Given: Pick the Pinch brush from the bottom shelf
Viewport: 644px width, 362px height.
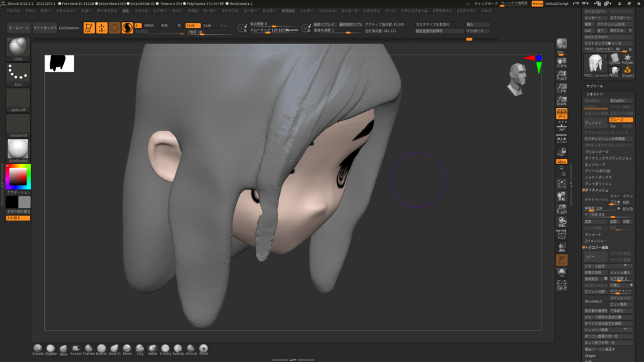Looking at the screenshot, I should click(127, 348).
